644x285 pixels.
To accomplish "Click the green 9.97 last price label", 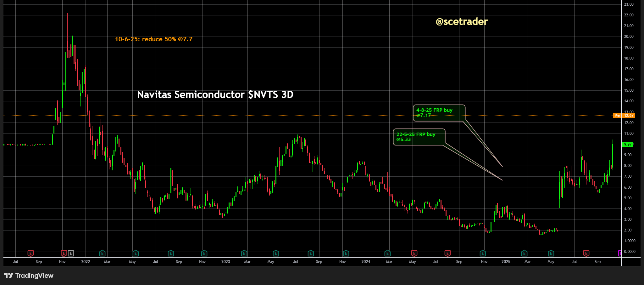I will pyautogui.click(x=628, y=145).
